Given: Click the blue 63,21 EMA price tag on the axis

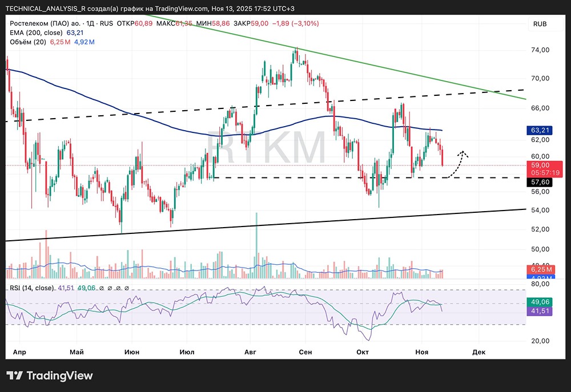Looking at the screenshot, I should coord(540,130).
